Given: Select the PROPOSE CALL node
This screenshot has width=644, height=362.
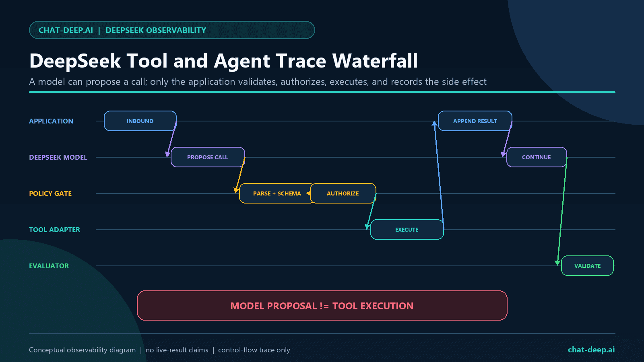Looking at the screenshot, I should [208, 157].
